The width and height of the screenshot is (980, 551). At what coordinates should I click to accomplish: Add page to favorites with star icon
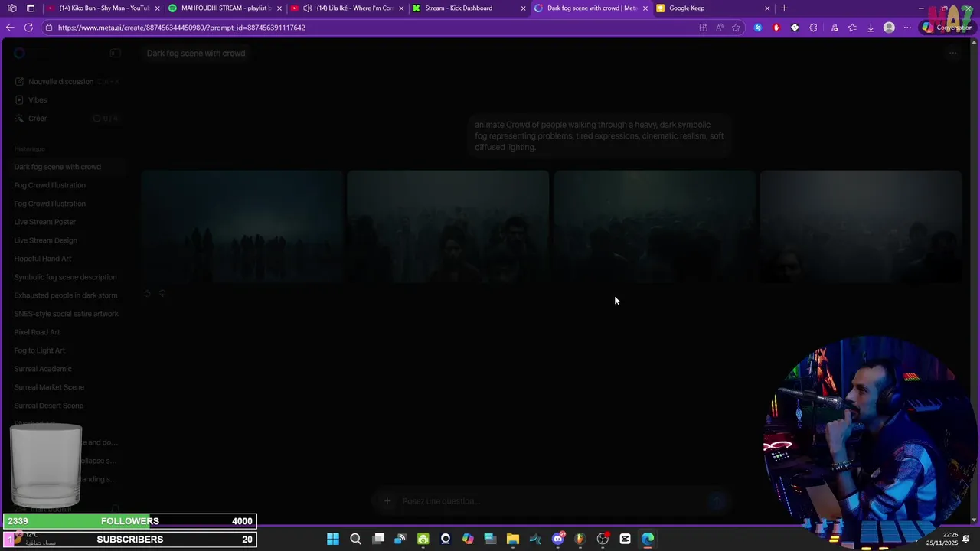point(736,28)
